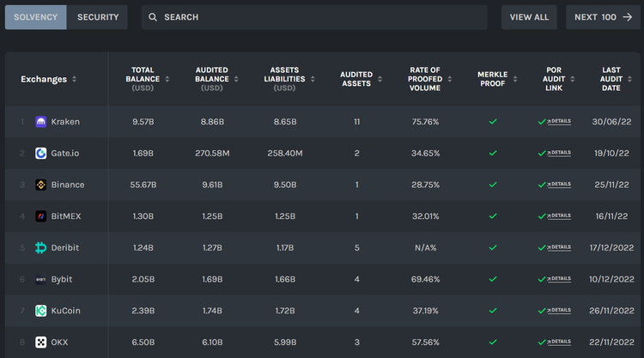Viewport: 644px width, 358px height.
Task: Click Kraken's Merkle Proof checkmark
Action: click(493, 122)
